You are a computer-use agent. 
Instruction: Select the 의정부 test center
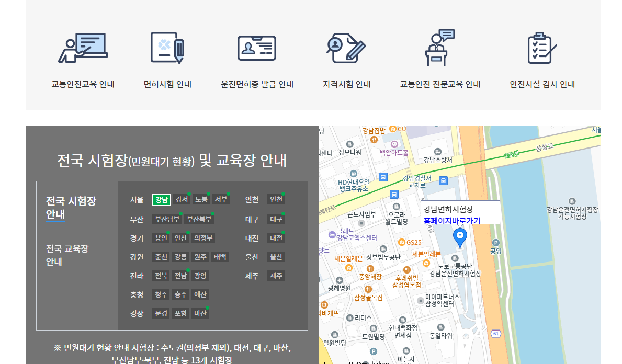tap(203, 238)
